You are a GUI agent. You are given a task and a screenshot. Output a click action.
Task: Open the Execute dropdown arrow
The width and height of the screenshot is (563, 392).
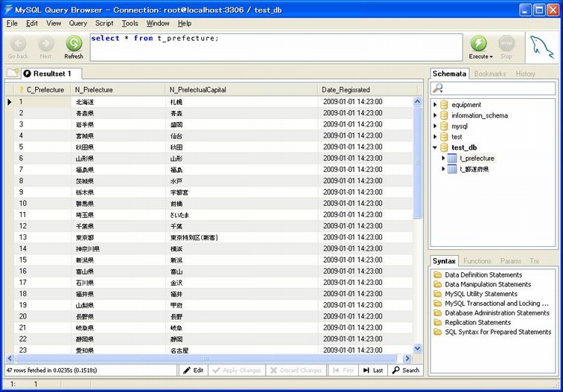491,57
